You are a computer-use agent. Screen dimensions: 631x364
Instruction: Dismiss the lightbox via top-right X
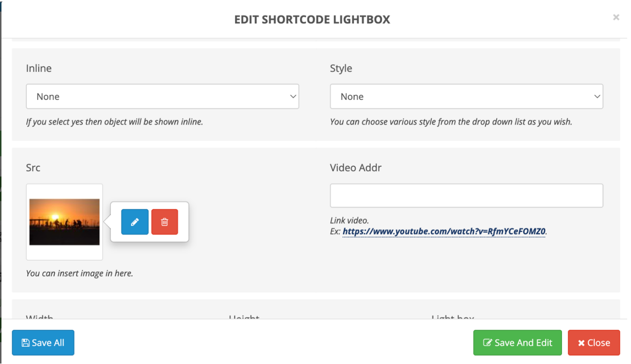tap(616, 18)
